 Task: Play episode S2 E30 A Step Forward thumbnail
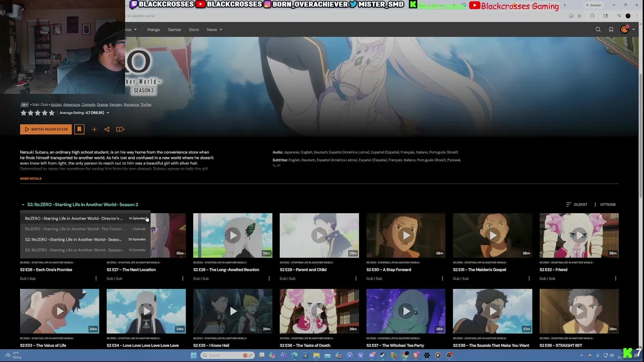click(406, 235)
